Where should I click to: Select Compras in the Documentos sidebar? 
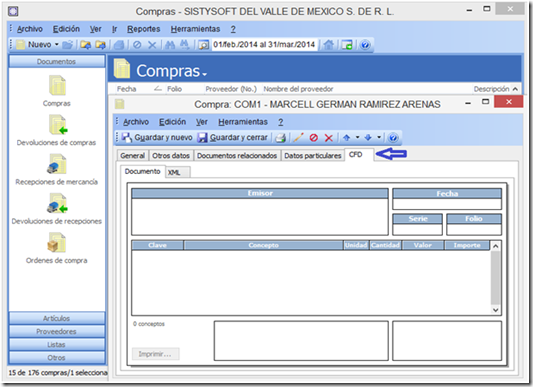[x=57, y=91]
